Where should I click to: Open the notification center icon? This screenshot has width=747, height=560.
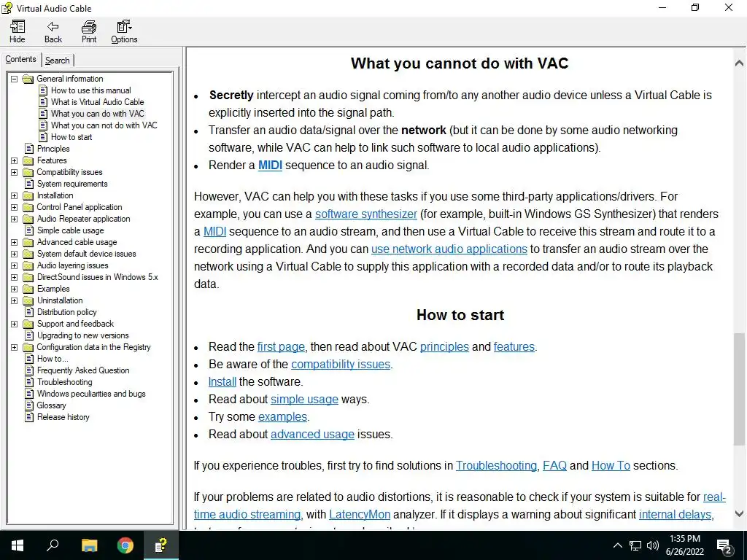(724, 545)
